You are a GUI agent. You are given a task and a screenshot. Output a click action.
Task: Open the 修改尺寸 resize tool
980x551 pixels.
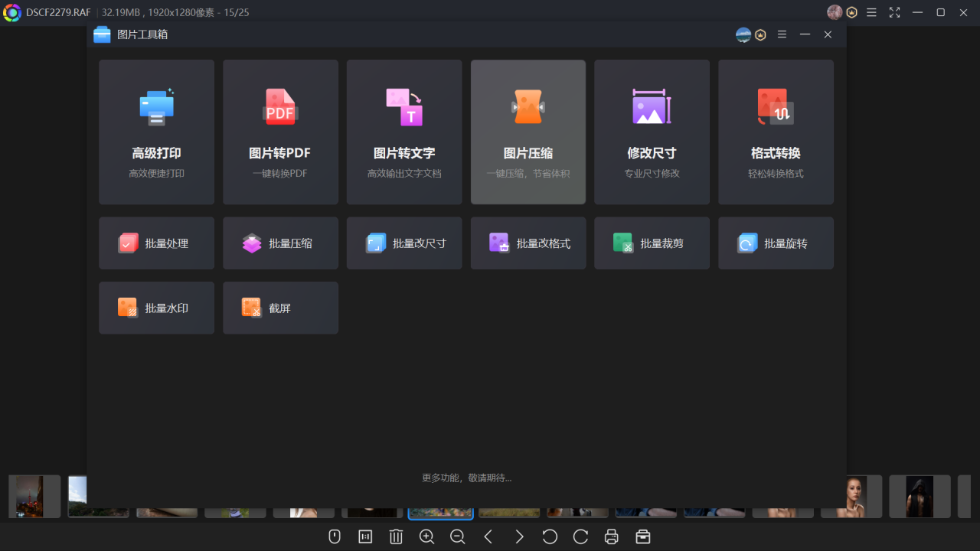pyautogui.click(x=652, y=132)
